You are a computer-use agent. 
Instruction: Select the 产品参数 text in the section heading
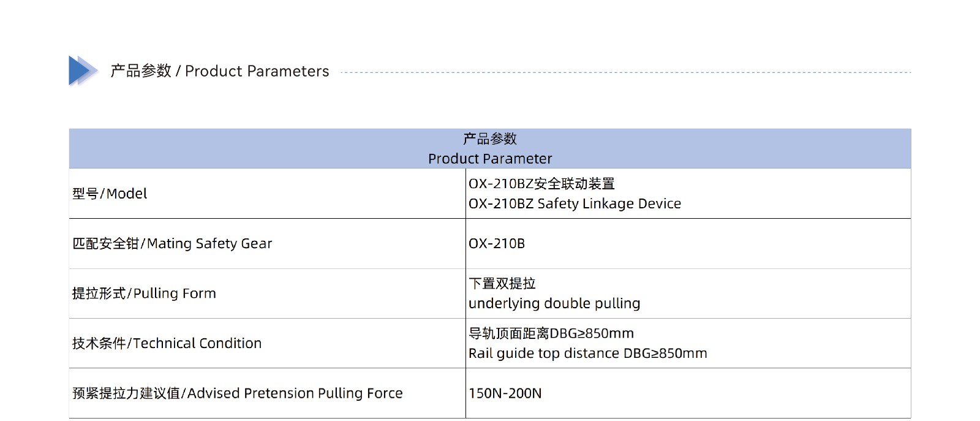pos(141,71)
